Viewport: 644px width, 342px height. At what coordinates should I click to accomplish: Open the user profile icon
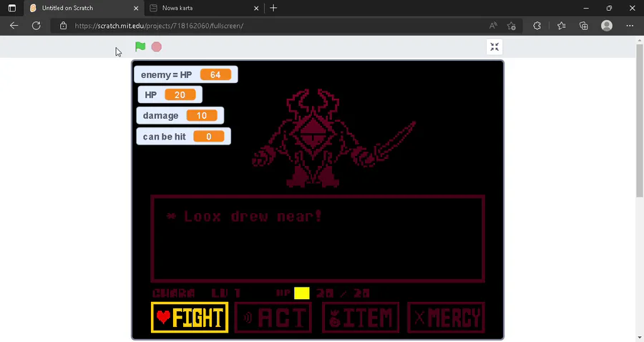607,26
